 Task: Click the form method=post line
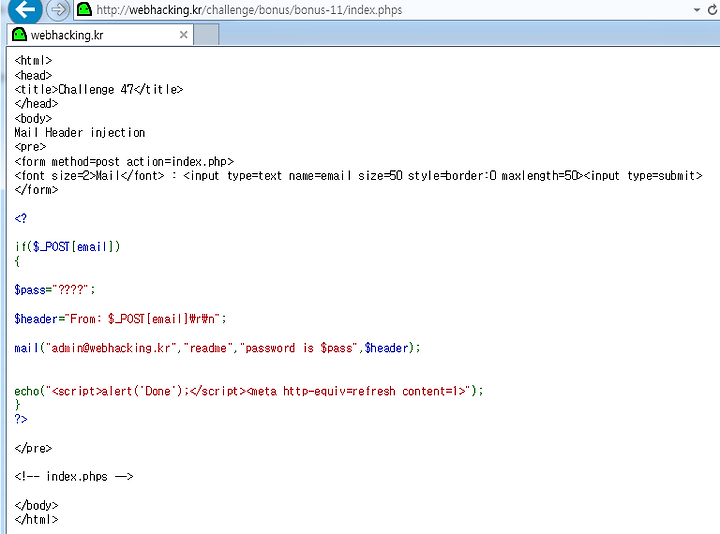[124, 162]
